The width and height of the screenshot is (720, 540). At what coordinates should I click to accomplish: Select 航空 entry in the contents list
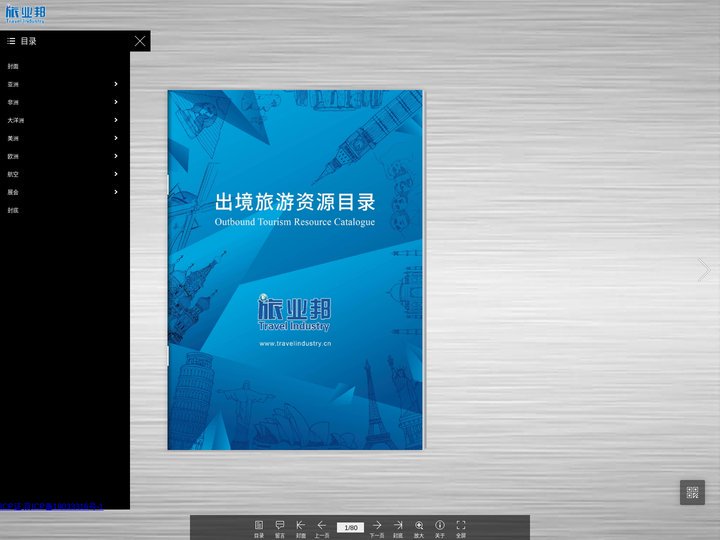pyautogui.click(x=13, y=174)
